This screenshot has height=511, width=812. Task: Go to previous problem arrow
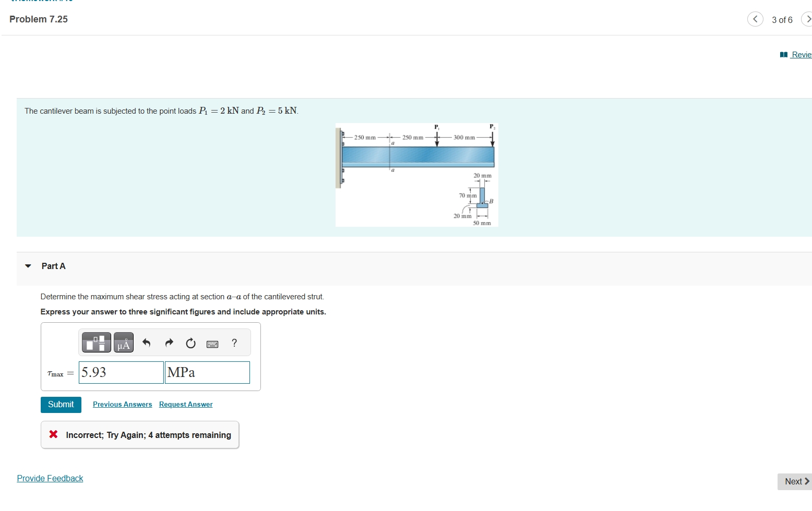[x=755, y=19]
